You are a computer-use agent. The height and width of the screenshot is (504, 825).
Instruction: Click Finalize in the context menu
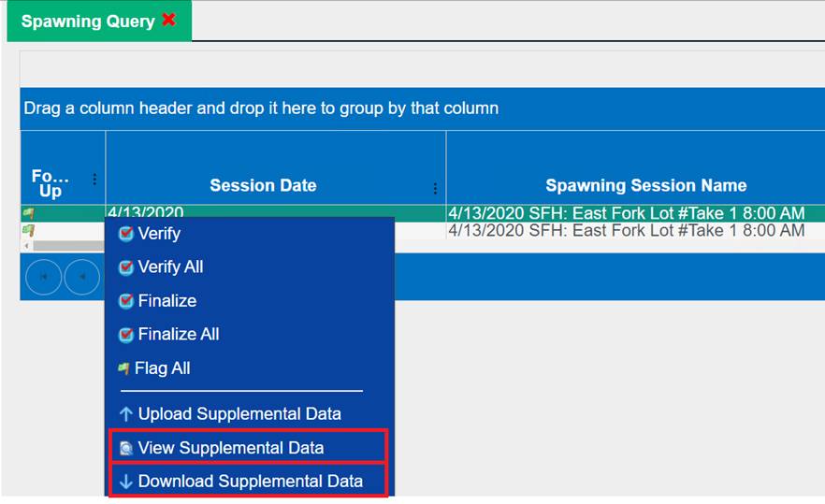pos(166,301)
